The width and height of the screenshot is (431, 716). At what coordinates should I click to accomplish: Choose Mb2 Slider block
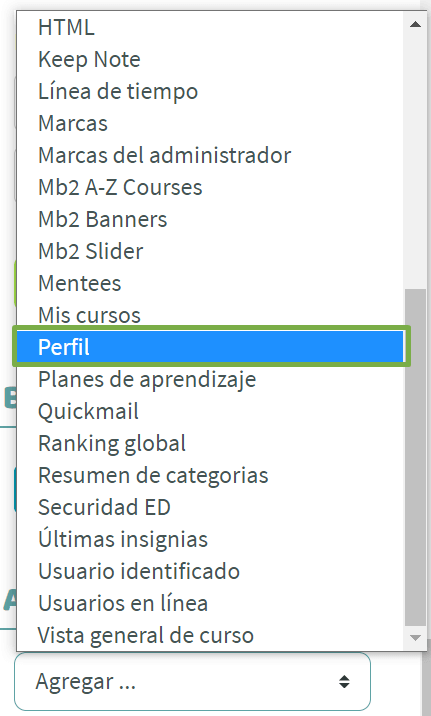point(210,251)
